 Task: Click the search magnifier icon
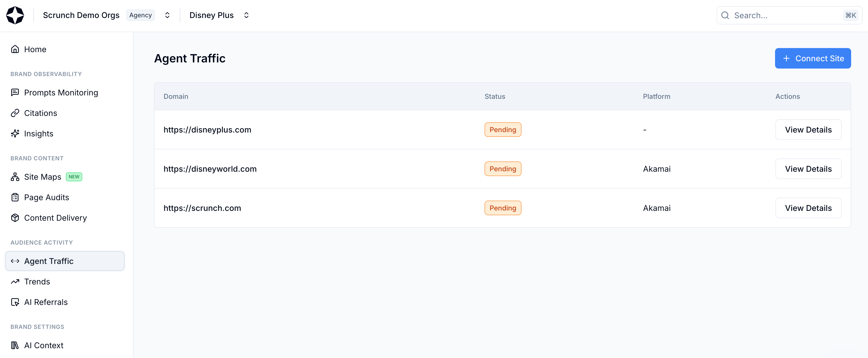725,15
